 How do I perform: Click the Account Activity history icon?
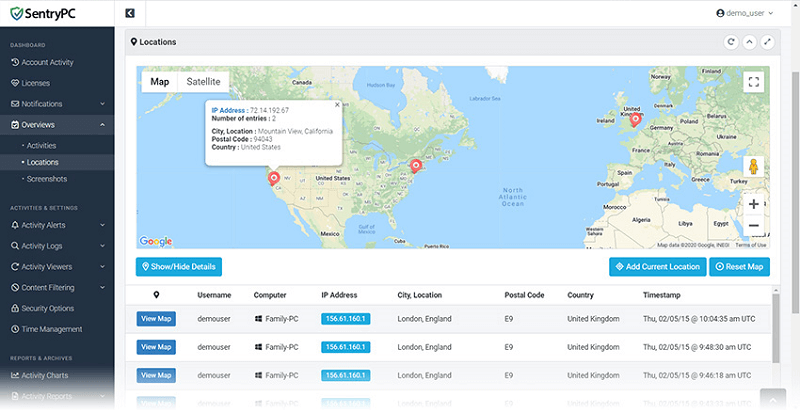(15, 62)
